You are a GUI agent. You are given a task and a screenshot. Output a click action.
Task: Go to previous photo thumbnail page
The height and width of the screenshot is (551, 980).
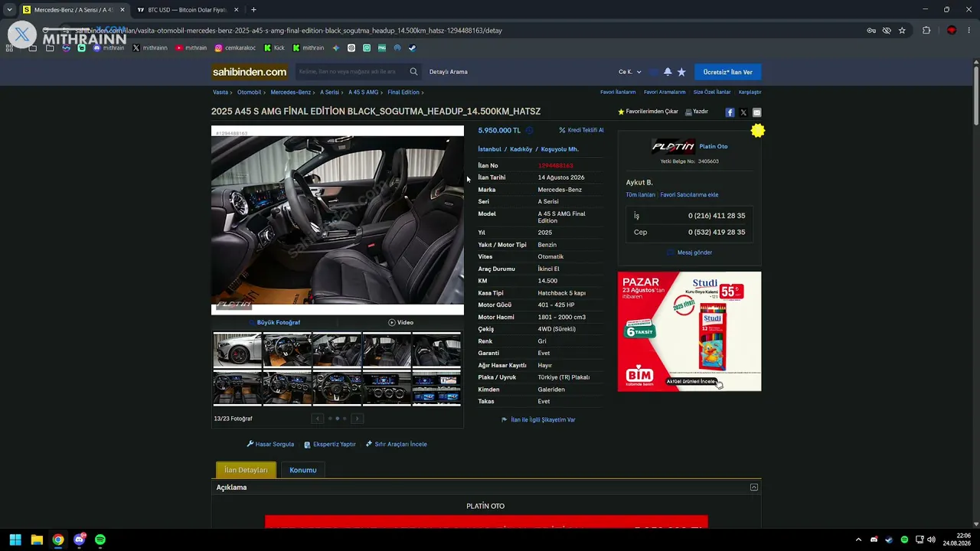click(x=317, y=419)
